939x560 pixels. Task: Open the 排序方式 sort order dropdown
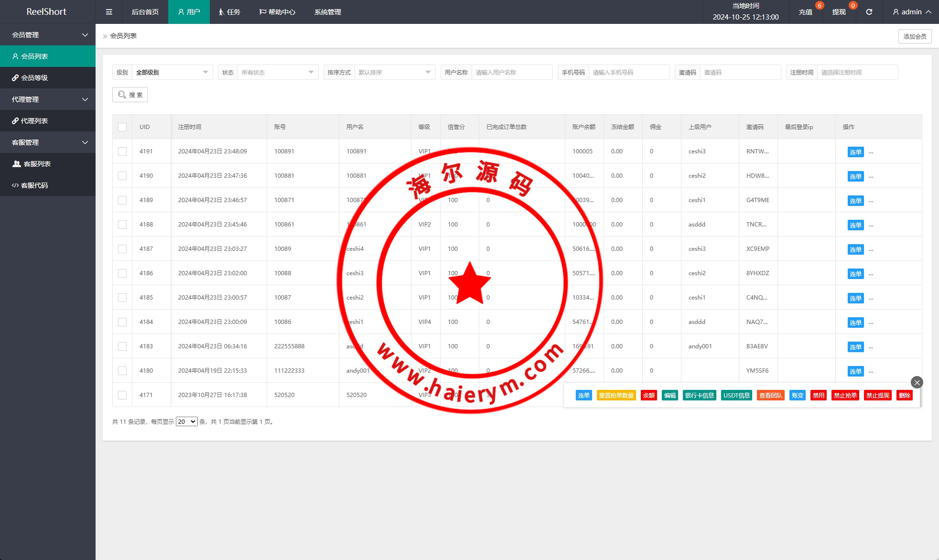point(394,72)
